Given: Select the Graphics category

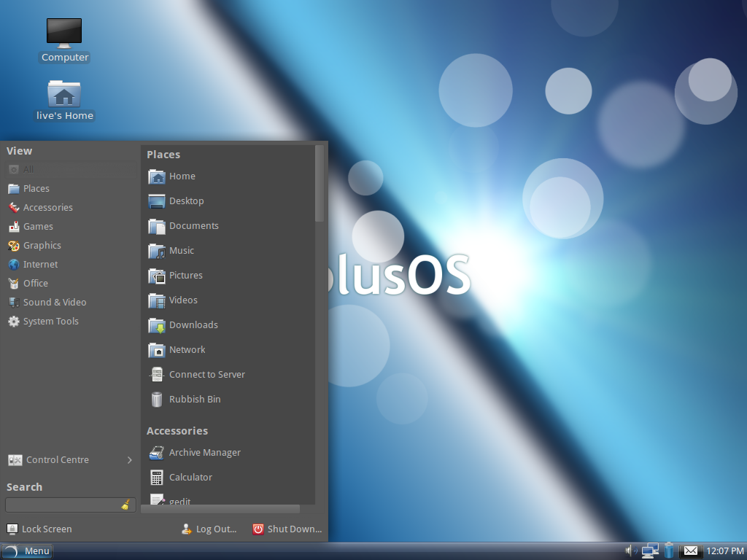Looking at the screenshot, I should pyautogui.click(x=42, y=246).
